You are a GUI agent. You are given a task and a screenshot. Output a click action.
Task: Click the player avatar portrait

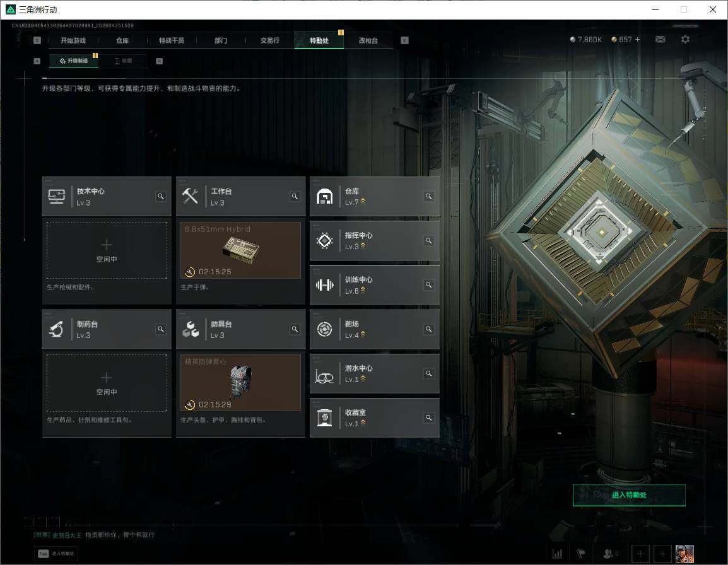click(x=684, y=554)
